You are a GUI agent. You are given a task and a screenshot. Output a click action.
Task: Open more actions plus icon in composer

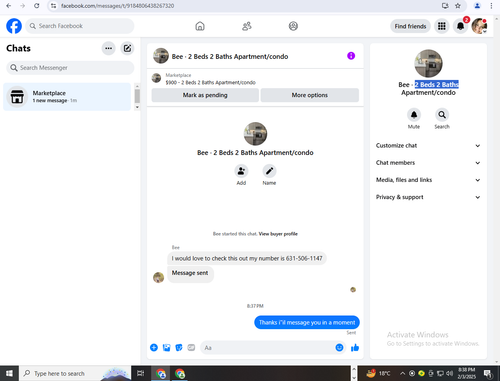[154, 348]
